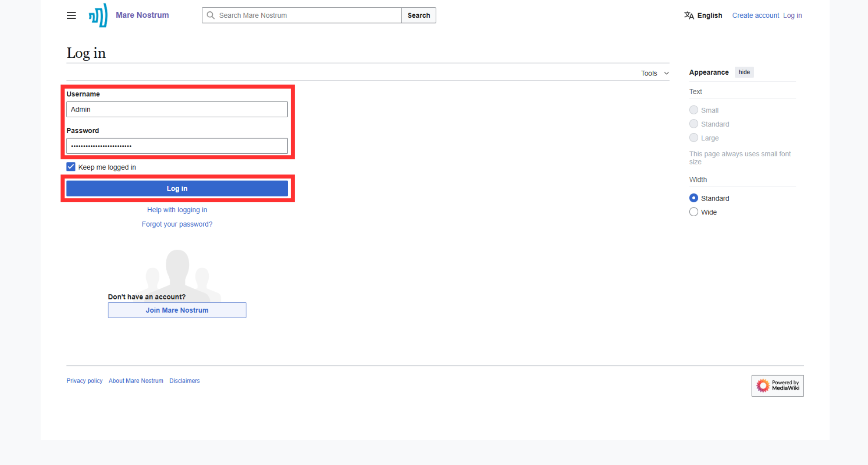Select the Small text size radio

[694, 110]
